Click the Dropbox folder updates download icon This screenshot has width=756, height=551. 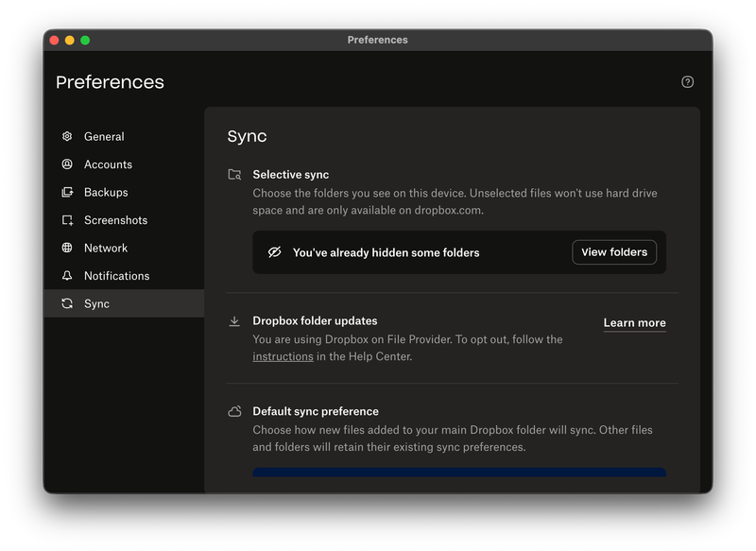point(234,321)
